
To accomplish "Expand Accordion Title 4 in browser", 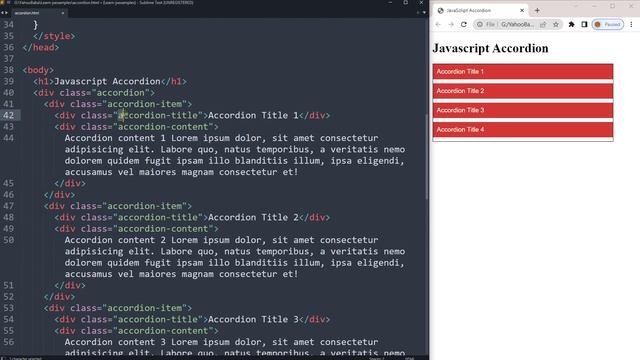I will pos(523,129).
